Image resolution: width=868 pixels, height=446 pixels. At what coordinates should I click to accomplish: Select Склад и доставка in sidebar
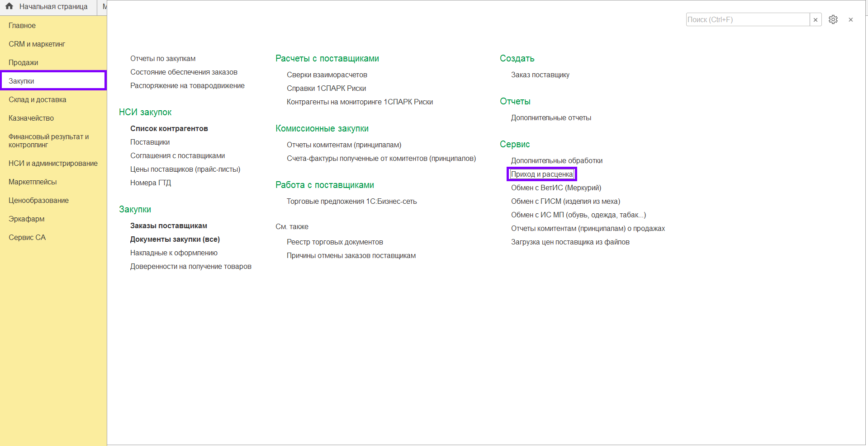38,100
